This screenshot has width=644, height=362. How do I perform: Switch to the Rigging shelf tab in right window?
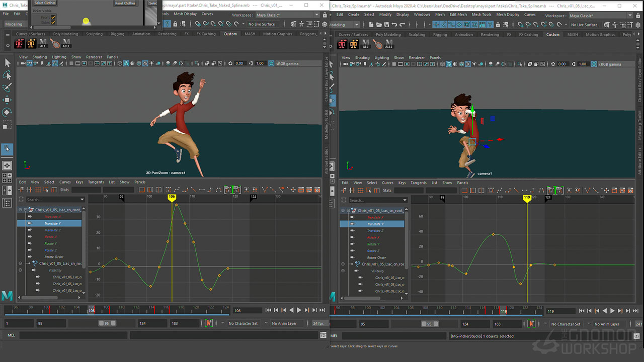440,35
